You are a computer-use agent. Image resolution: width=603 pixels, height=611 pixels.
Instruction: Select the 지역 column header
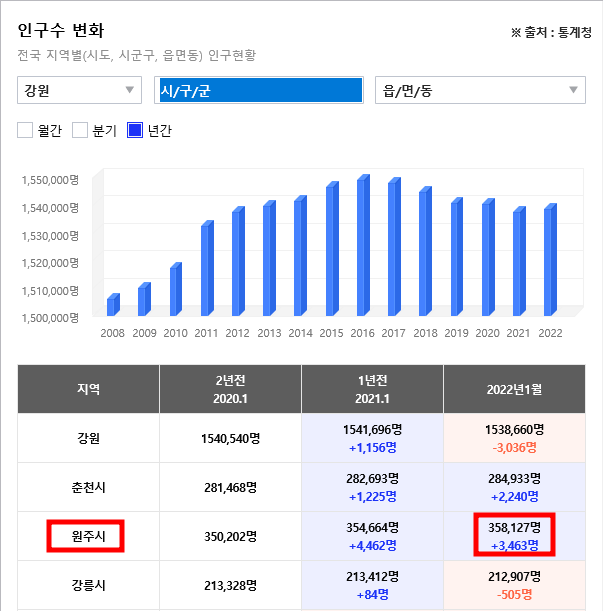(x=88, y=389)
